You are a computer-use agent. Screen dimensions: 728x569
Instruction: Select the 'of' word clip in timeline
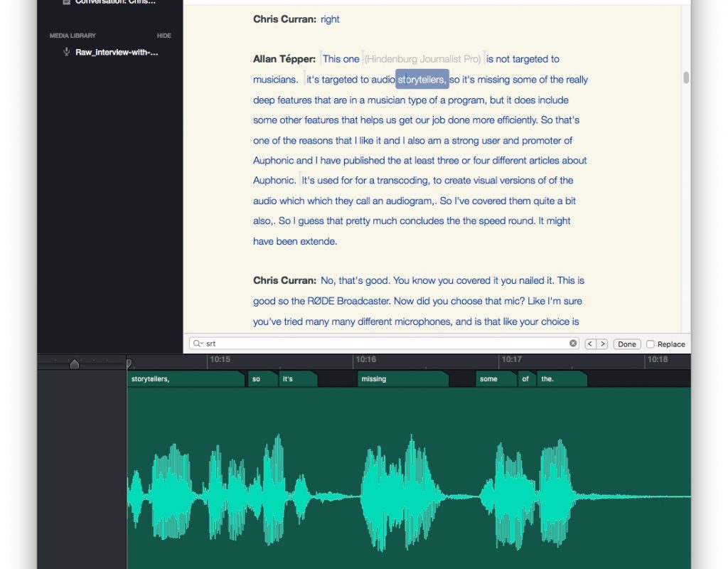point(527,378)
